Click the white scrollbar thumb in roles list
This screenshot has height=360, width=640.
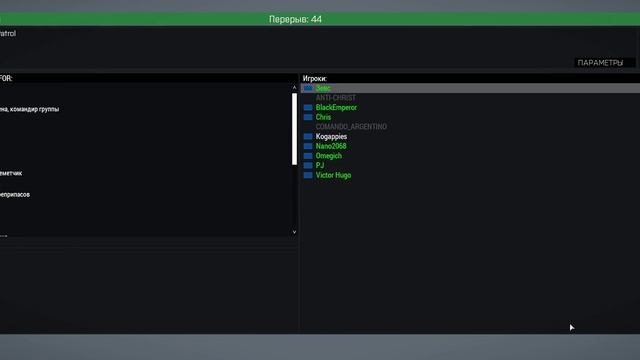click(x=294, y=129)
